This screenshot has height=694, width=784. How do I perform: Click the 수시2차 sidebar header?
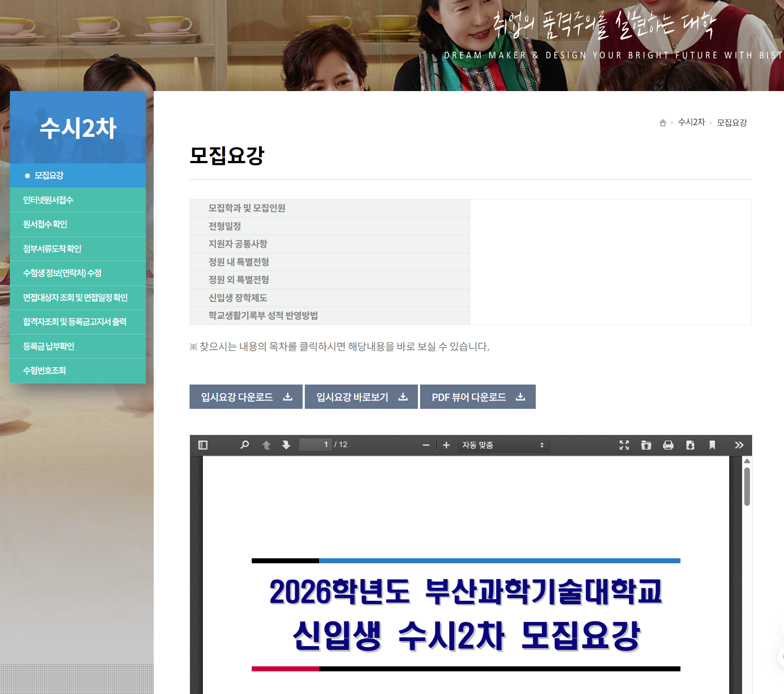pos(78,128)
